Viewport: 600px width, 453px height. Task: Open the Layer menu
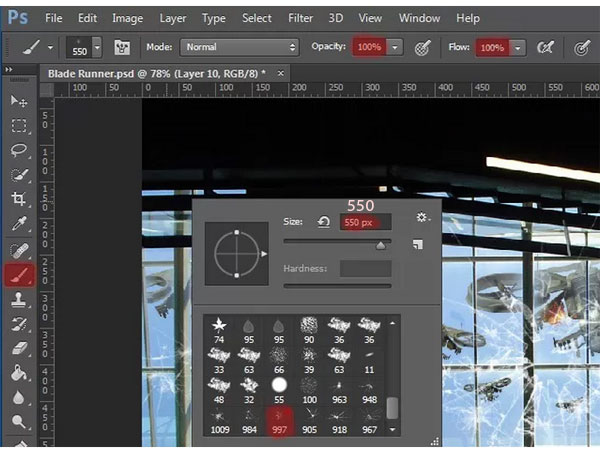coord(173,18)
